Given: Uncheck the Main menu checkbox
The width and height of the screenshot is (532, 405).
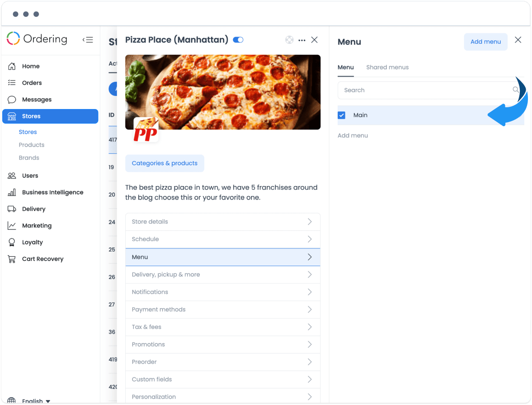Looking at the screenshot, I should coord(342,115).
